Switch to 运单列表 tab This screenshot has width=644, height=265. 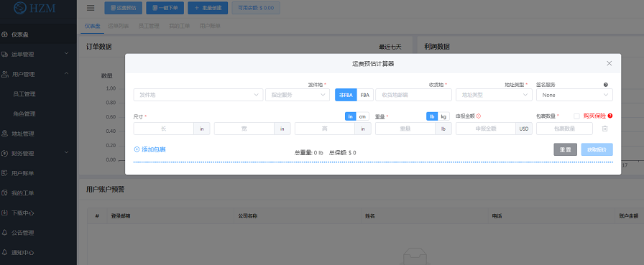coord(119,26)
